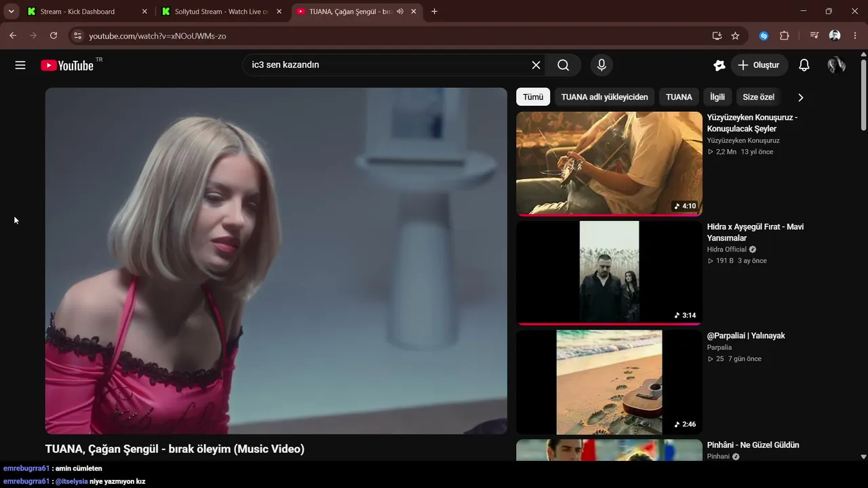Open the Chrome three-dot menu

coord(855,36)
